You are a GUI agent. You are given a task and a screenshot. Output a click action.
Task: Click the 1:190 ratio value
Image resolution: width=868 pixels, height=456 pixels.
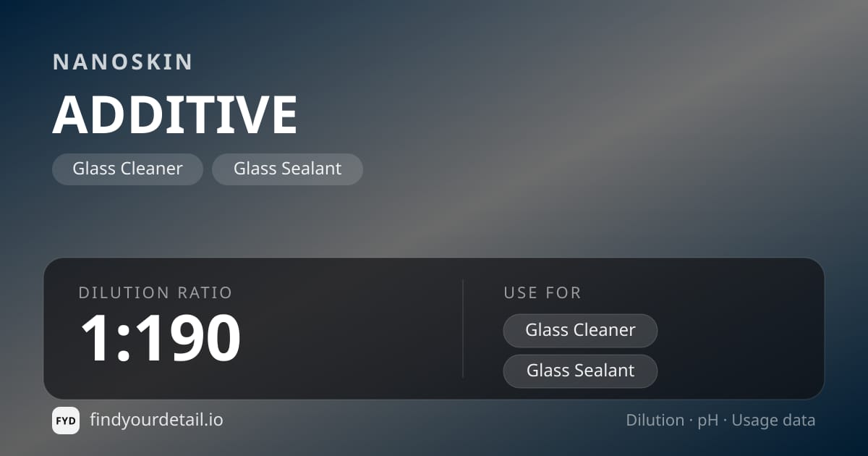(160, 337)
